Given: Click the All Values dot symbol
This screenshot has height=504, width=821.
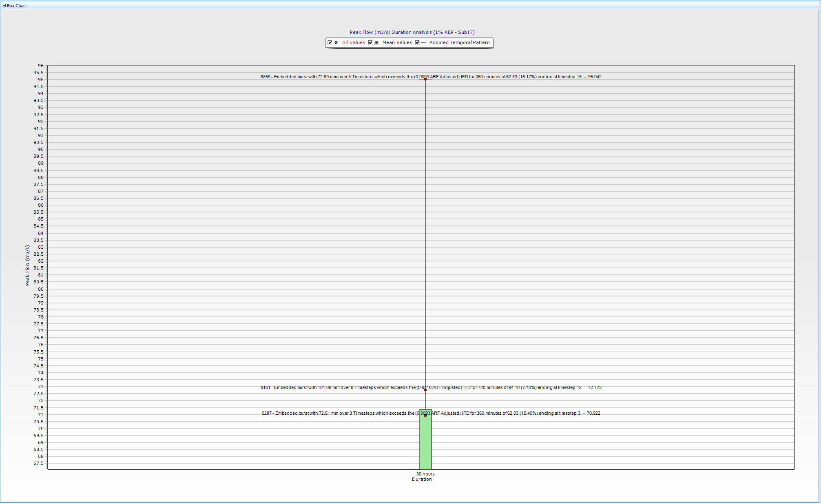Looking at the screenshot, I should [x=336, y=42].
